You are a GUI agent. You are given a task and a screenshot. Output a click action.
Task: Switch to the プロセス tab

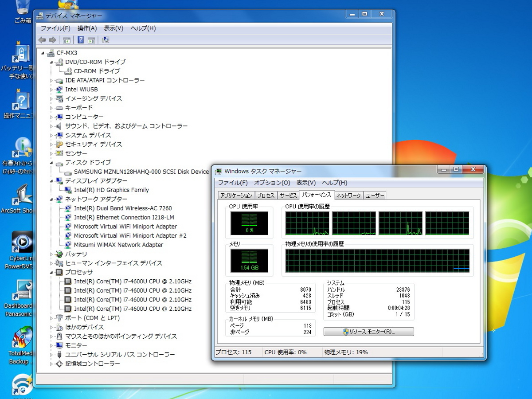coord(266,196)
